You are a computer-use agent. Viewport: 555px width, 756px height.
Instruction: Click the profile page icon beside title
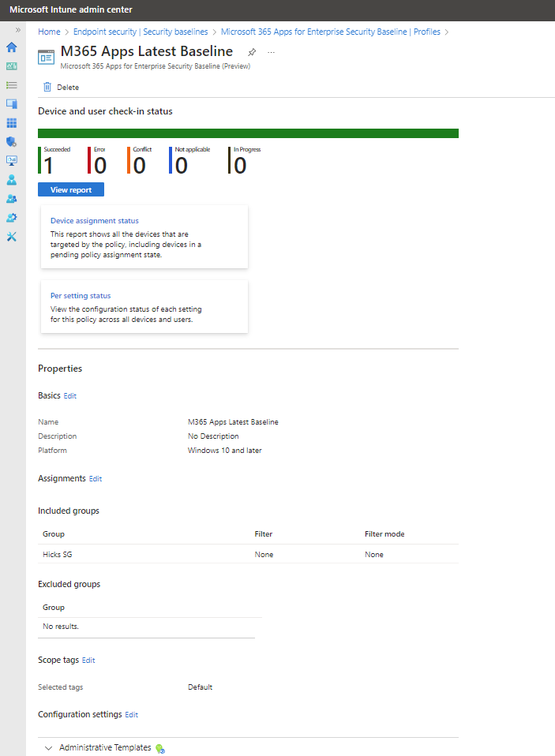tap(47, 58)
